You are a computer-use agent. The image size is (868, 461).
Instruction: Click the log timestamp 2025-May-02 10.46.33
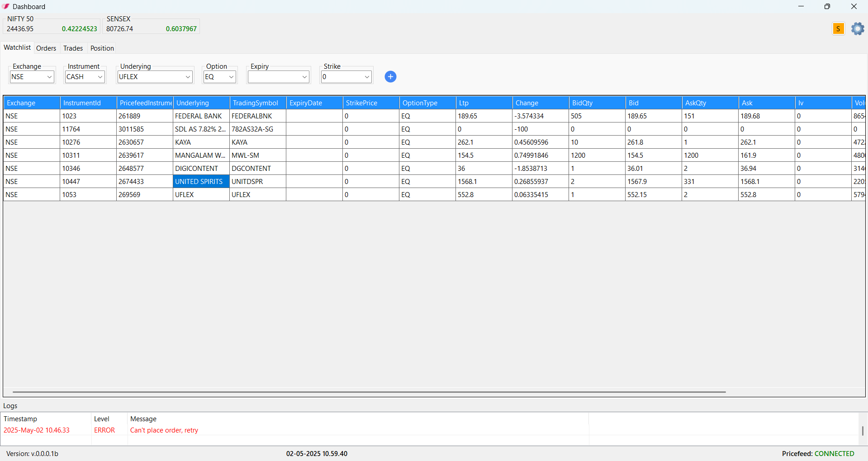click(37, 430)
